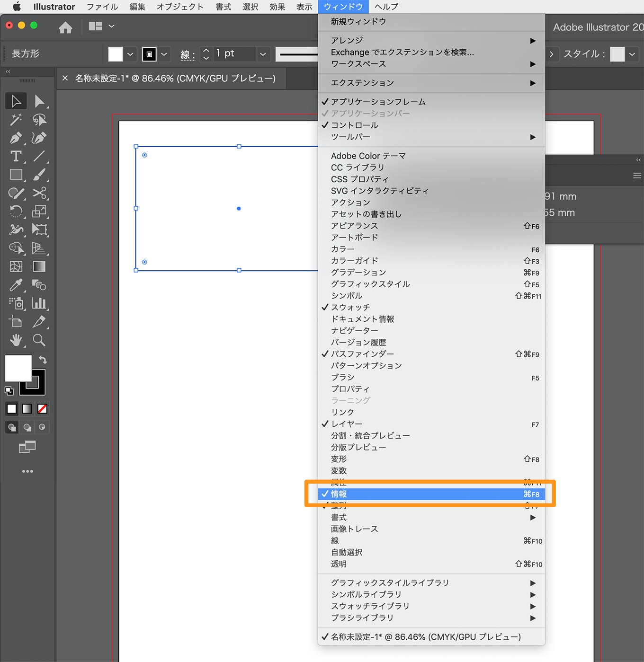Toggle Application Frame (アプリケーションフレーム) checkmark
The width and height of the screenshot is (644, 662).
[431, 102]
